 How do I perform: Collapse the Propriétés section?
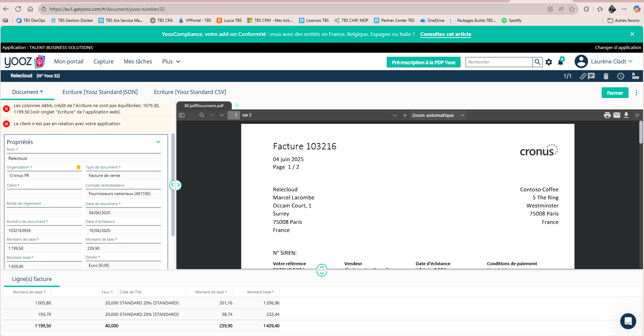(158, 142)
